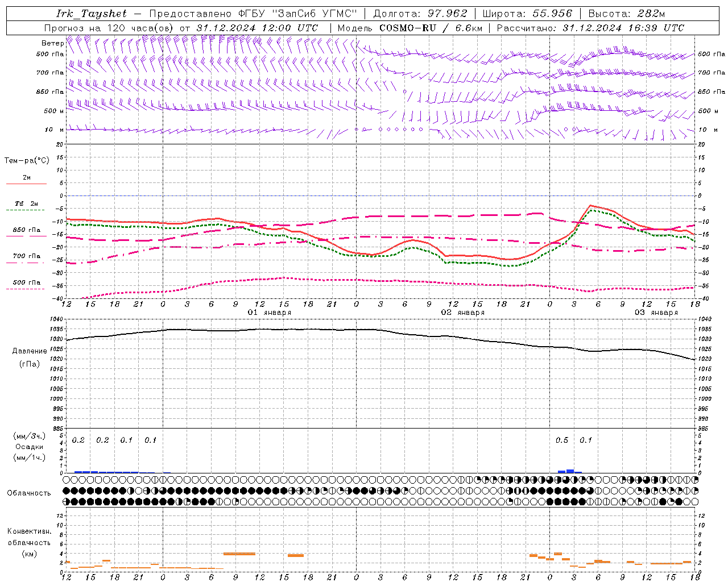728x582 pixels.
Task: Click the "0.5" precipitation amount value
Action: [x=562, y=440]
